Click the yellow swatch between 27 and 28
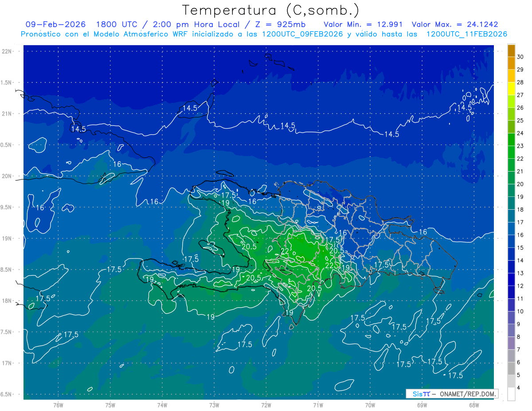Image resolution: width=532 pixels, height=411 pixels. [511, 89]
